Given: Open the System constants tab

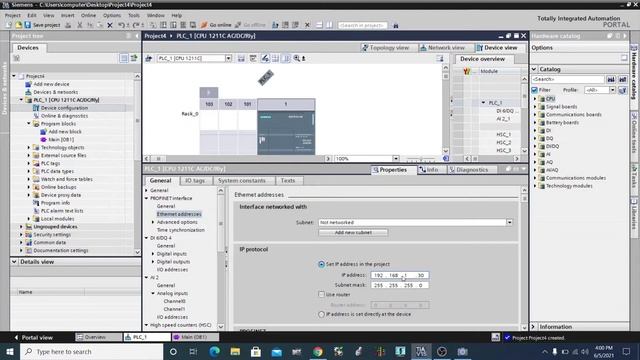Looking at the screenshot, I should coord(242,180).
